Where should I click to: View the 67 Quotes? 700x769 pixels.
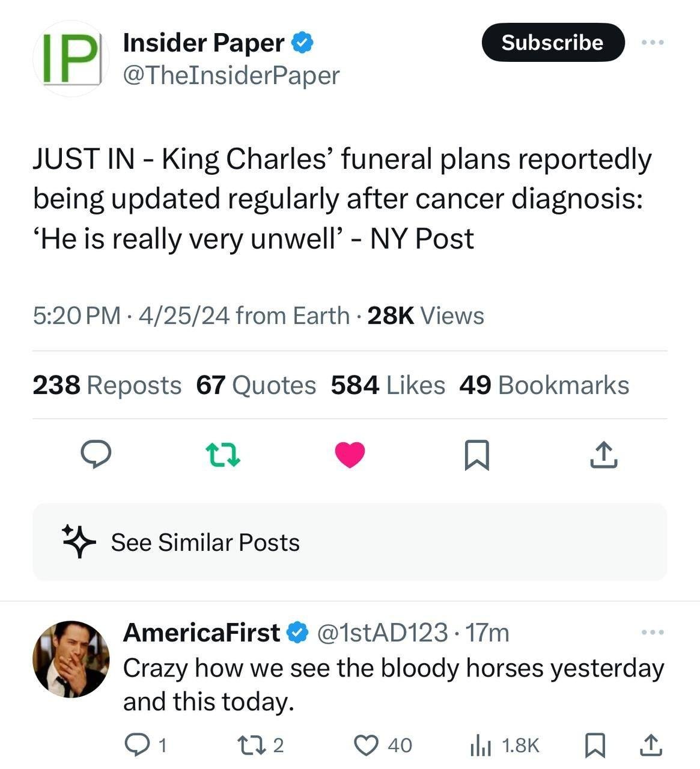click(256, 385)
